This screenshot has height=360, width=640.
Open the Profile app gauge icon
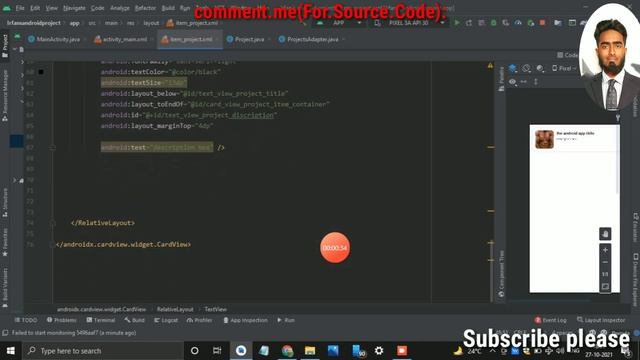pos(518,23)
